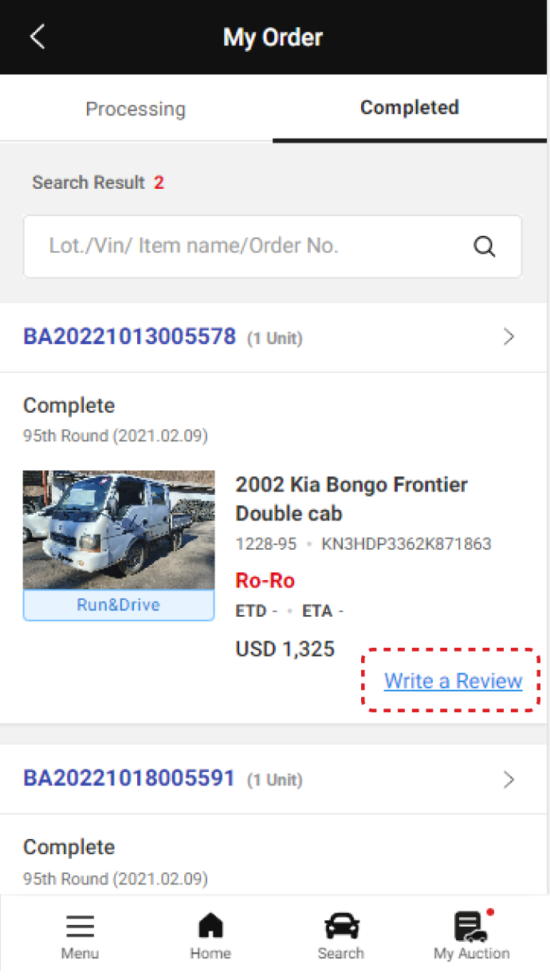This screenshot has height=980, width=550.
Task: Focus the Lot/Vin/Item name search field
Action: click(247, 246)
